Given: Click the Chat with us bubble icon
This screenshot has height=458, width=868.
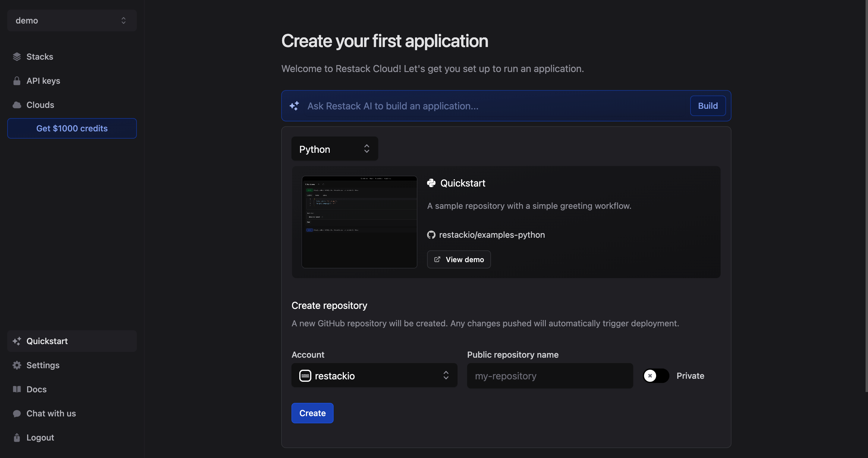Looking at the screenshot, I should (x=17, y=413).
